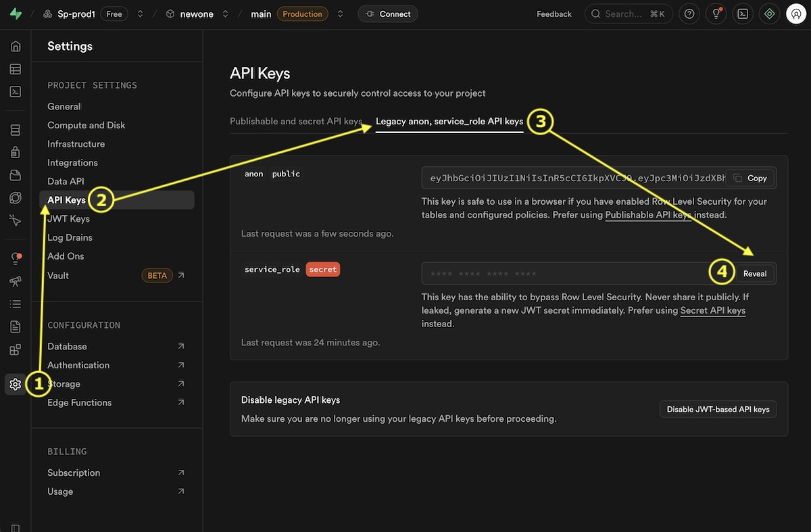This screenshot has height=532, width=811.
Task: Open the main branch switcher chevrons
Action: pos(340,14)
